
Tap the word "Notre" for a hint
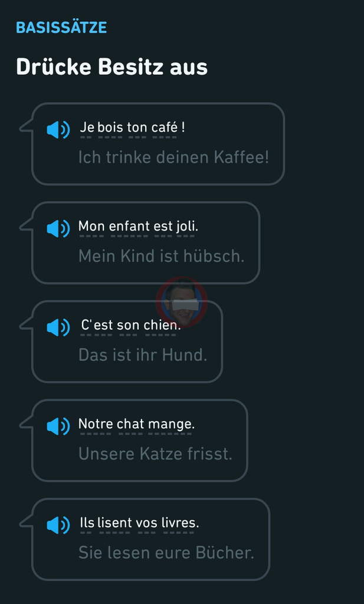[x=95, y=424]
